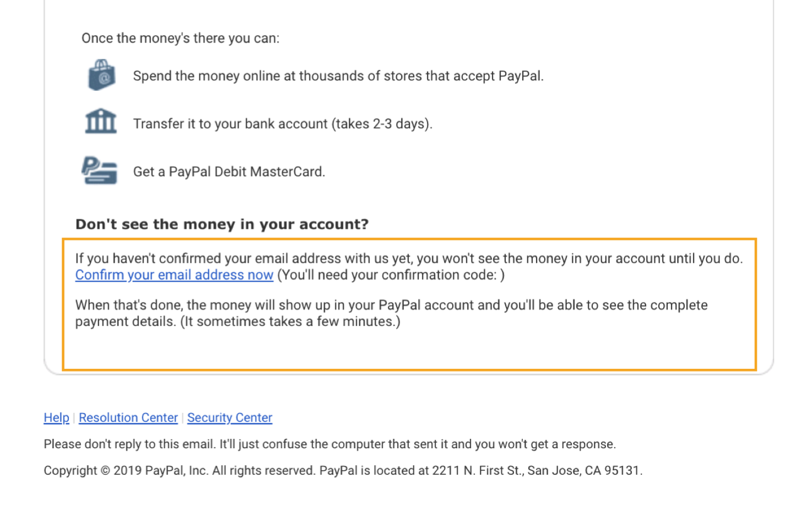Click the bank building icon
812x505 pixels.
(101, 121)
